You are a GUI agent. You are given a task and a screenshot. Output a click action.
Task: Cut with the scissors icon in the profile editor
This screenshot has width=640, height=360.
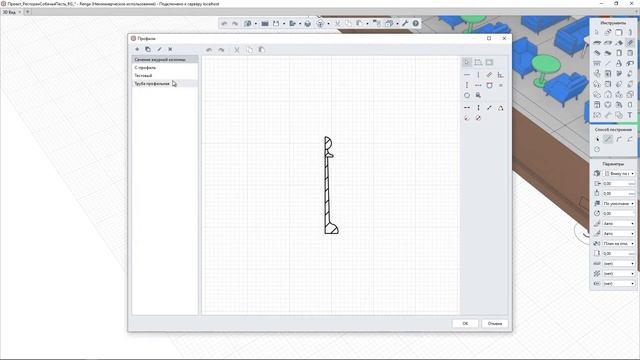click(x=237, y=50)
